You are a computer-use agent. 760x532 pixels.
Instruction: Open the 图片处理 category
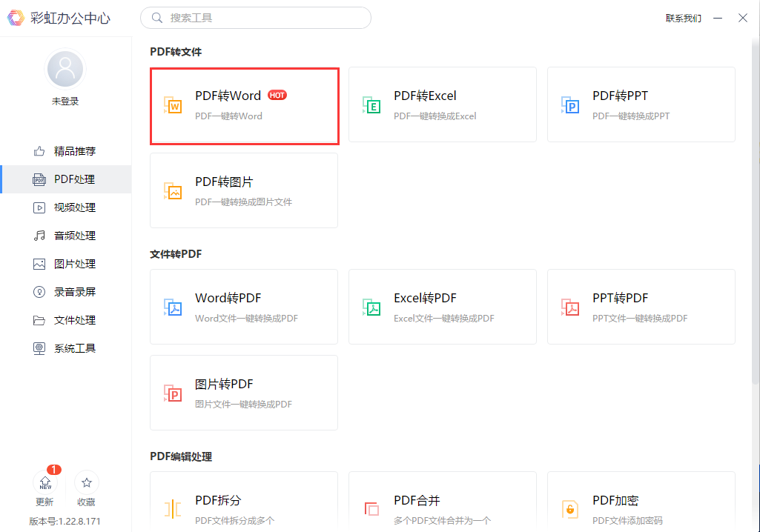click(66, 264)
